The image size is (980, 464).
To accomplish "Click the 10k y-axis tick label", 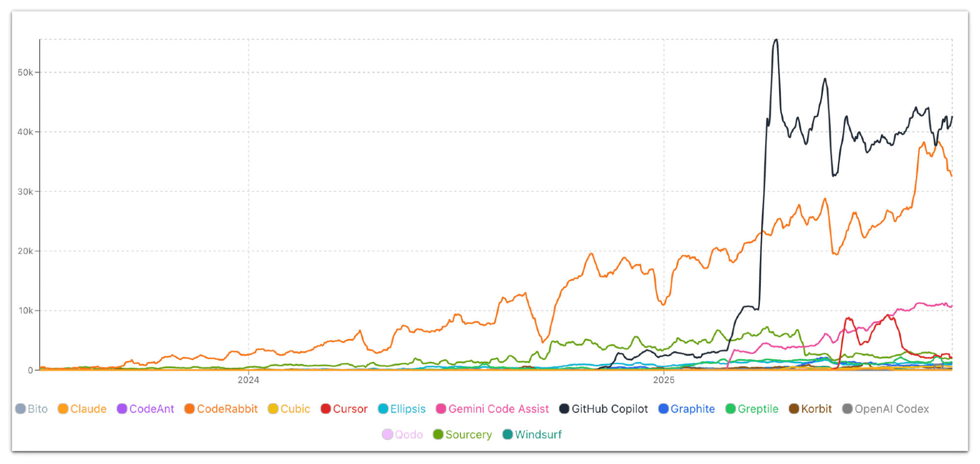I will click(25, 311).
